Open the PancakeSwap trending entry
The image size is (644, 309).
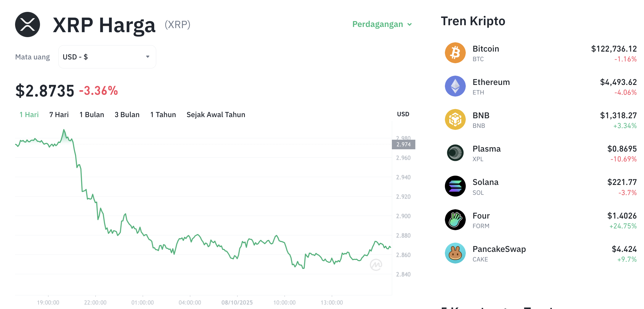[499, 249]
